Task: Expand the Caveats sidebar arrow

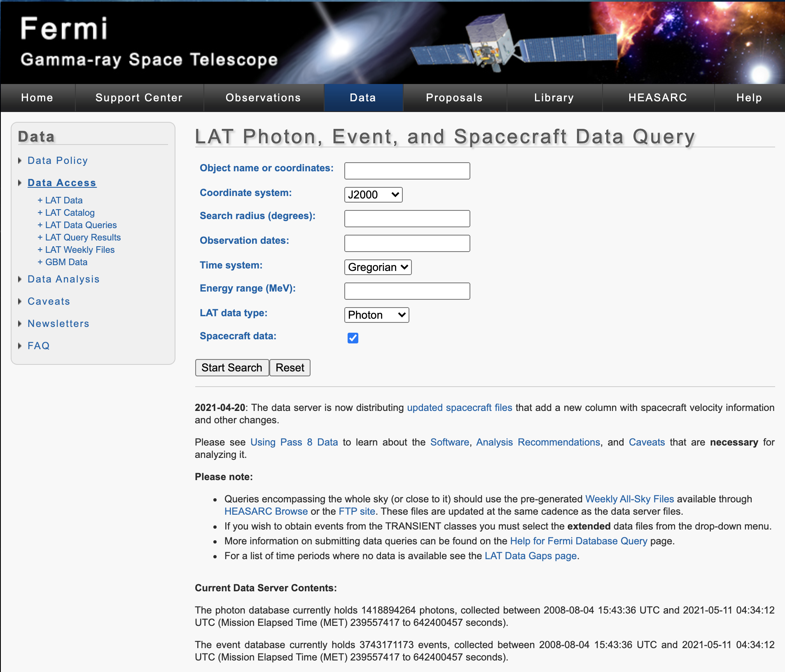Action: coord(19,301)
